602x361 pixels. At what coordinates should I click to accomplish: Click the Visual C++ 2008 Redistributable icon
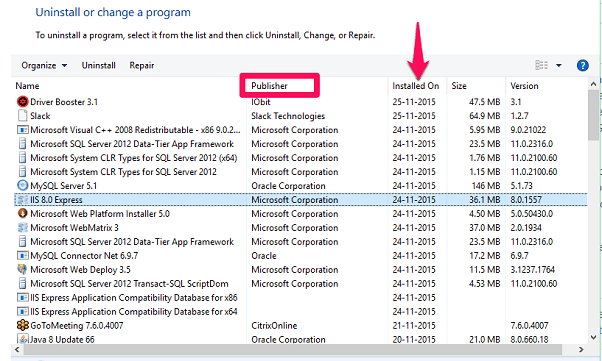[x=23, y=130]
